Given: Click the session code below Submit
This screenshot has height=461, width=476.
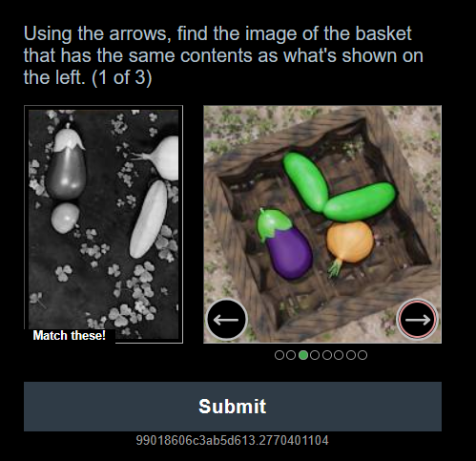Looking at the screenshot, I should pyautogui.click(x=232, y=440).
